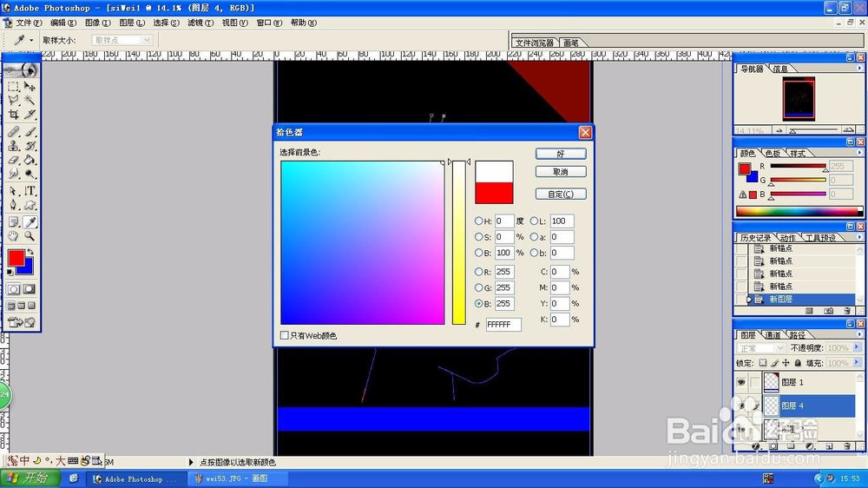The width and height of the screenshot is (868, 488).
Task: Click the 好 button
Action: tap(561, 154)
